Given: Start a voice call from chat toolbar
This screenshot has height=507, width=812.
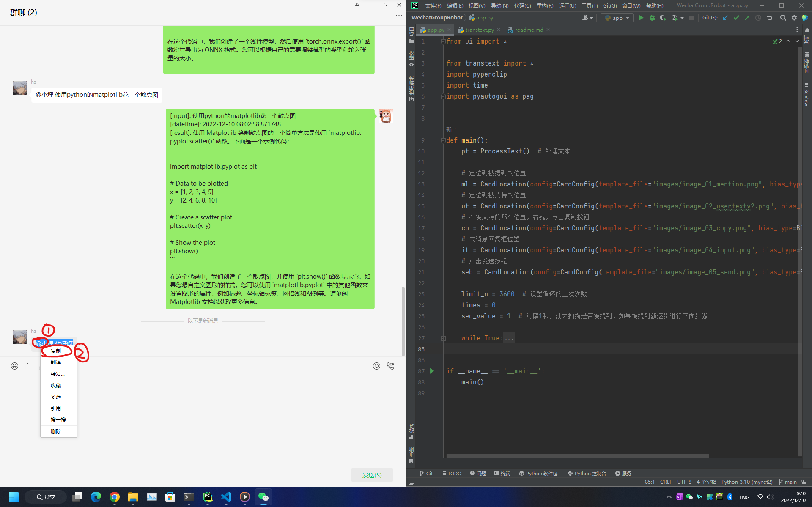Looking at the screenshot, I should (x=390, y=366).
